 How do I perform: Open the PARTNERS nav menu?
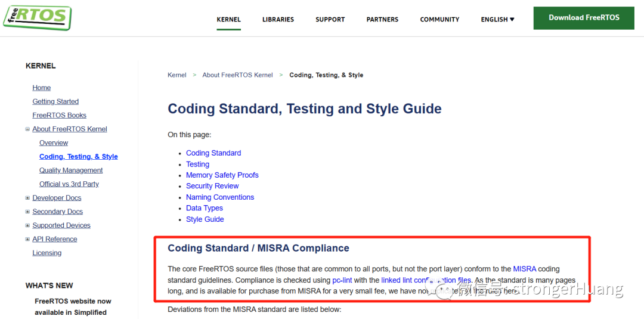[x=382, y=19]
